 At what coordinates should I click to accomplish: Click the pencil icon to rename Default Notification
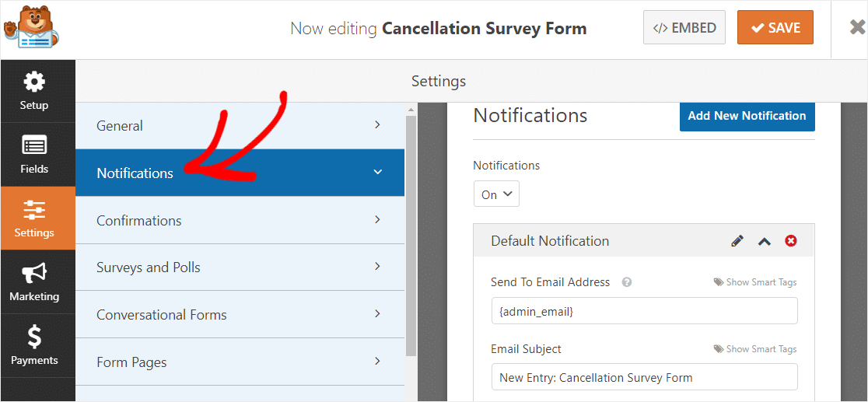point(737,241)
